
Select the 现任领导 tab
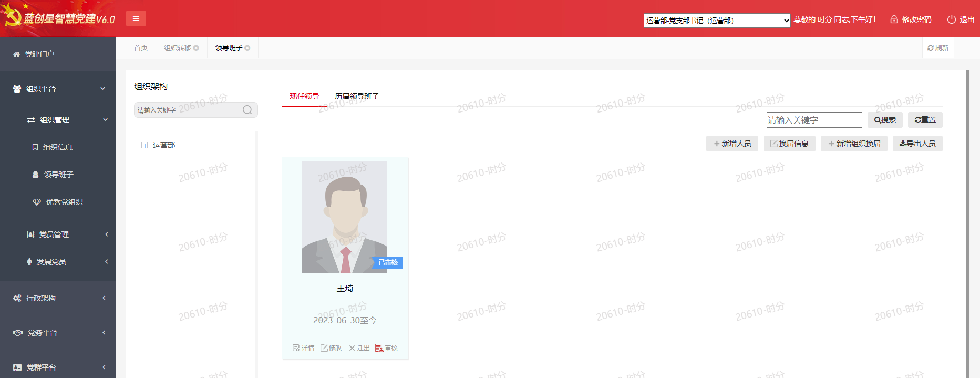[304, 96]
